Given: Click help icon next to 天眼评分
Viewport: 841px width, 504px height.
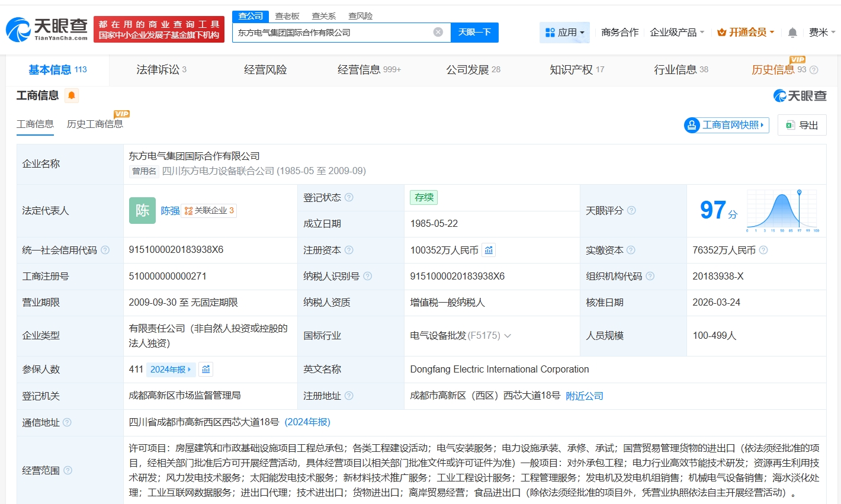Looking at the screenshot, I should pyautogui.click(x=631, y=210).
